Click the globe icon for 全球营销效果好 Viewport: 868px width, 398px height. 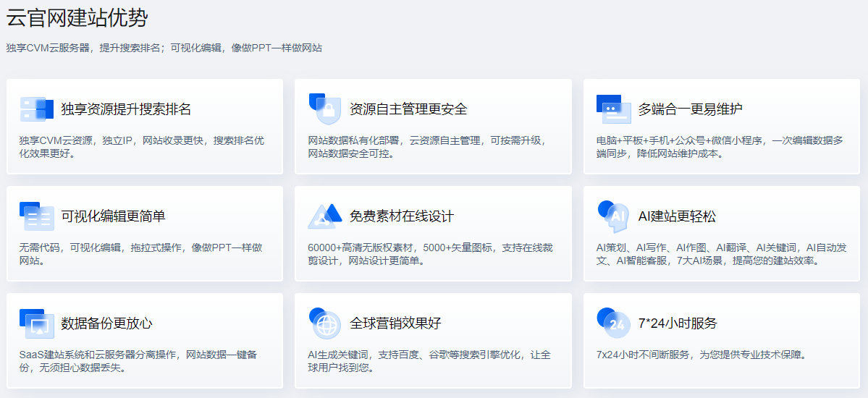(x=325, y=323)
